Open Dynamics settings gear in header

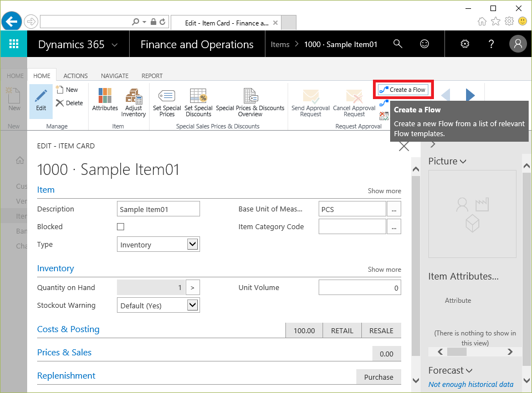[x=465, y=44]
